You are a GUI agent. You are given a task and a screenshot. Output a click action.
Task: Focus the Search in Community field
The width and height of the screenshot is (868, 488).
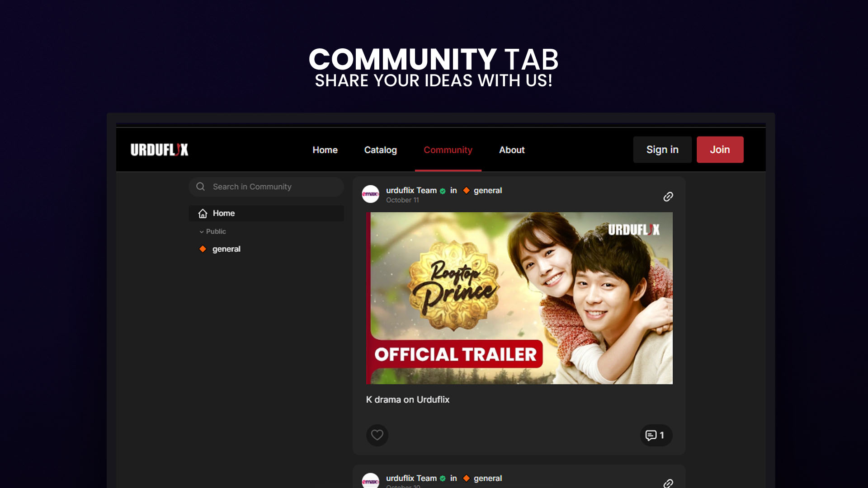tap(266, 187)
